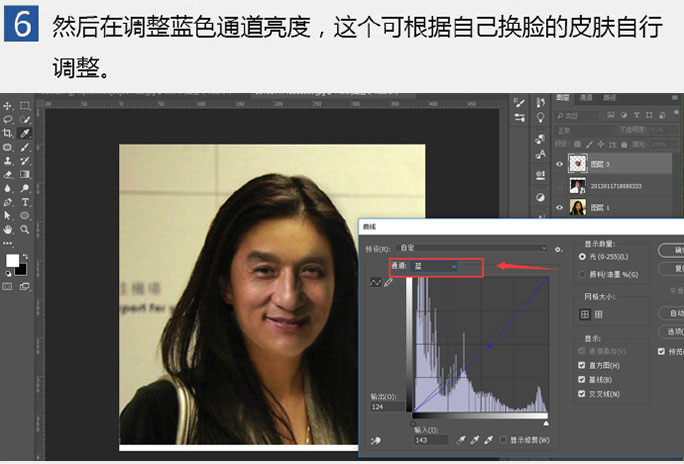Select the 图层 1 layer thumbnail
The width and height of the screenshot is (684, 464).
[x=578, y=208]
